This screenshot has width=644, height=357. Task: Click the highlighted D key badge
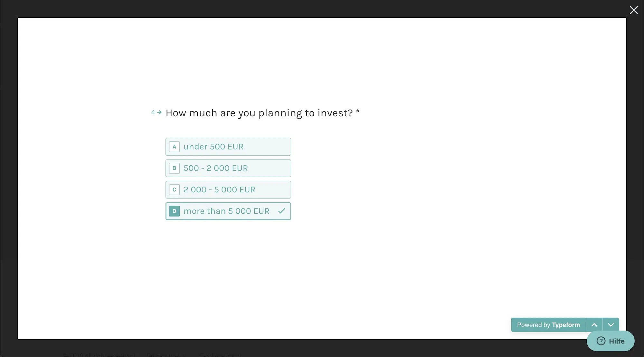[x=174, y=211]
